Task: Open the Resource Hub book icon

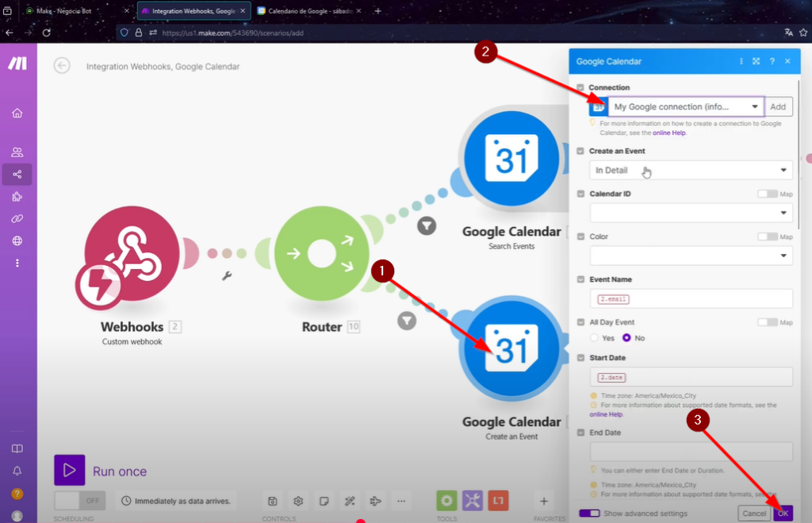Action: tap(17, 448)
